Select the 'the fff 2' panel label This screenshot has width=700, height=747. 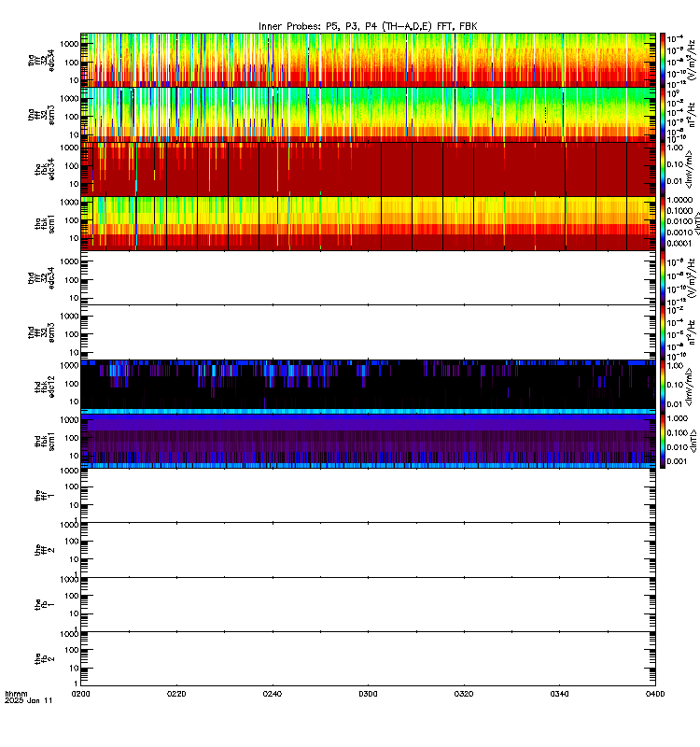coord(45,550)
